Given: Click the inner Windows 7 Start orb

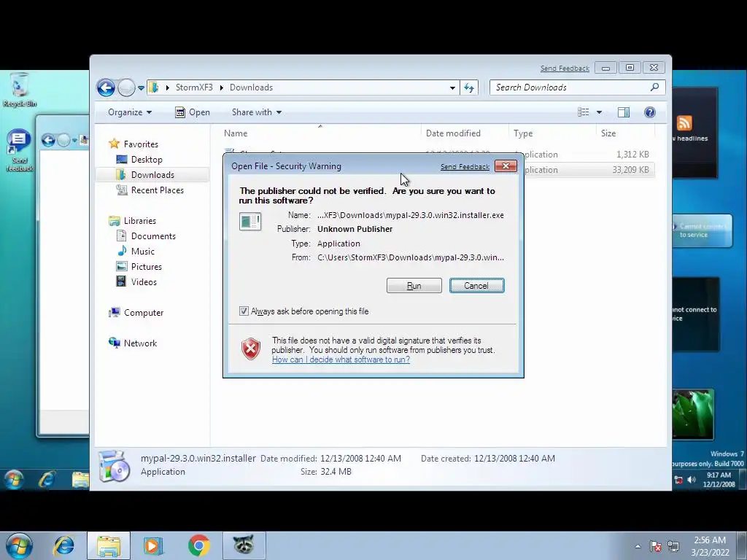Looking at the screenshot, I should (x=13, y=479).
